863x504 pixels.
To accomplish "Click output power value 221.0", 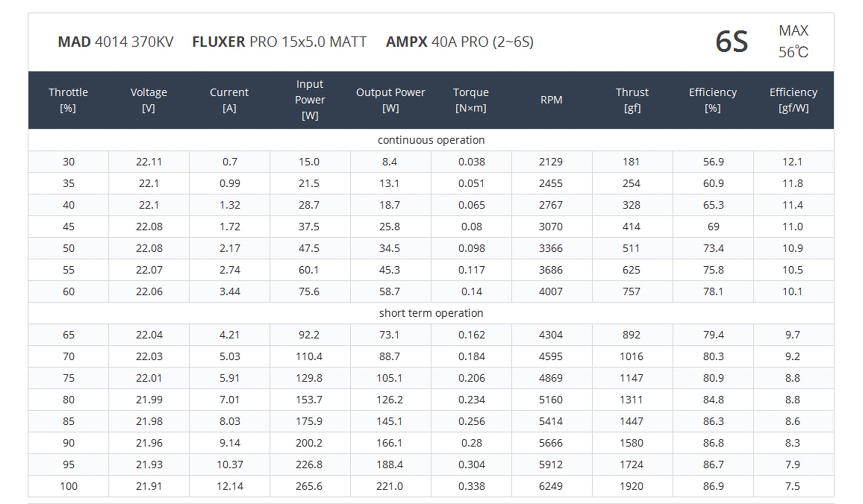I will pyautogui.click(x=389, y=486).
